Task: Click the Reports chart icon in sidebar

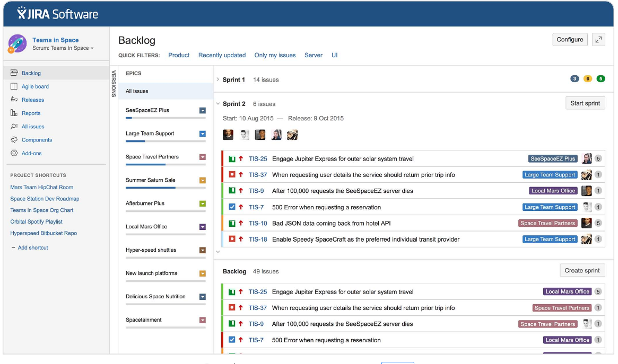Action: tap(14, 113)
